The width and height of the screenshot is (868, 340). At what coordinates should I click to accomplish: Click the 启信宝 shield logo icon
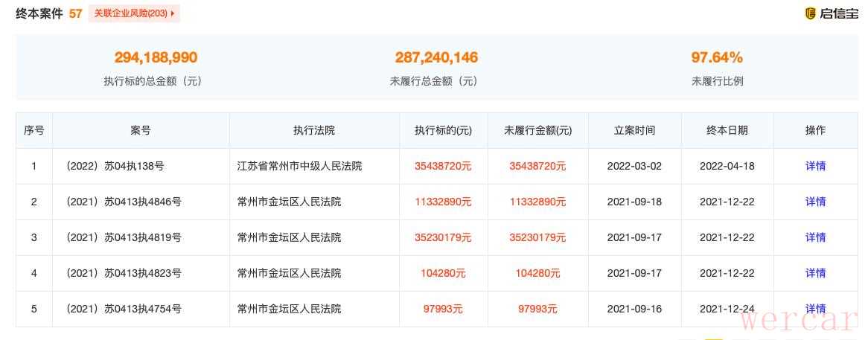click(811, 13)
